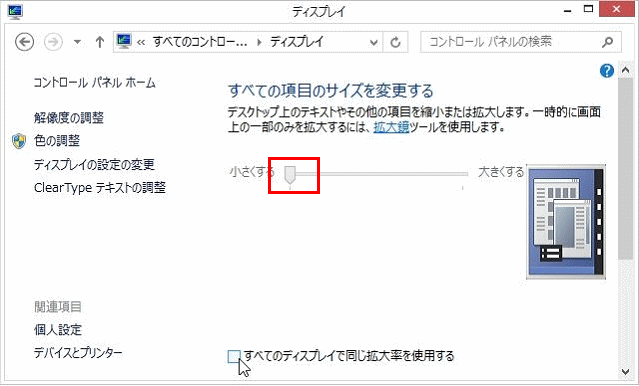Click the monitor icon in address bar
The height and width of the screenshot is (386, 639).
[x=124, y=42]
